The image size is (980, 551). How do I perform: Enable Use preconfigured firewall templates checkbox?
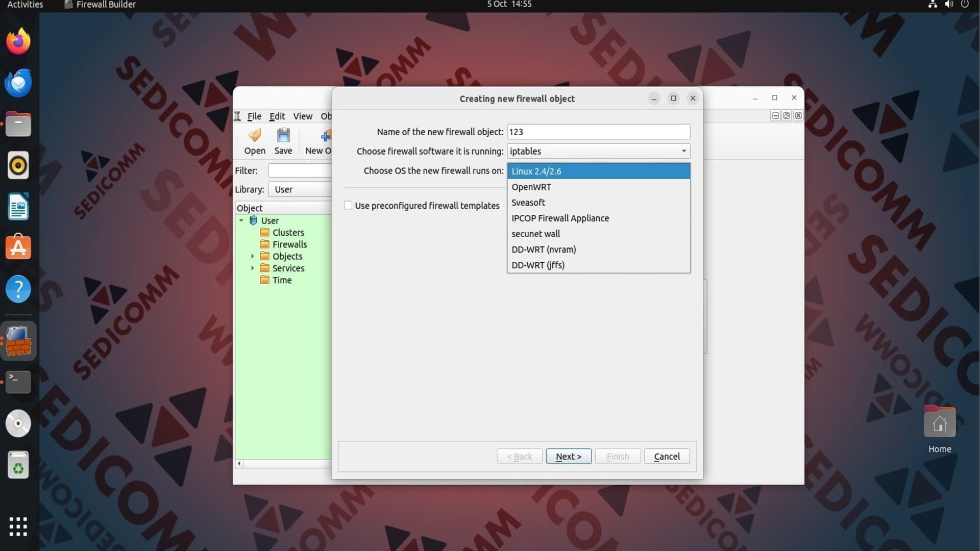point(348,205)
